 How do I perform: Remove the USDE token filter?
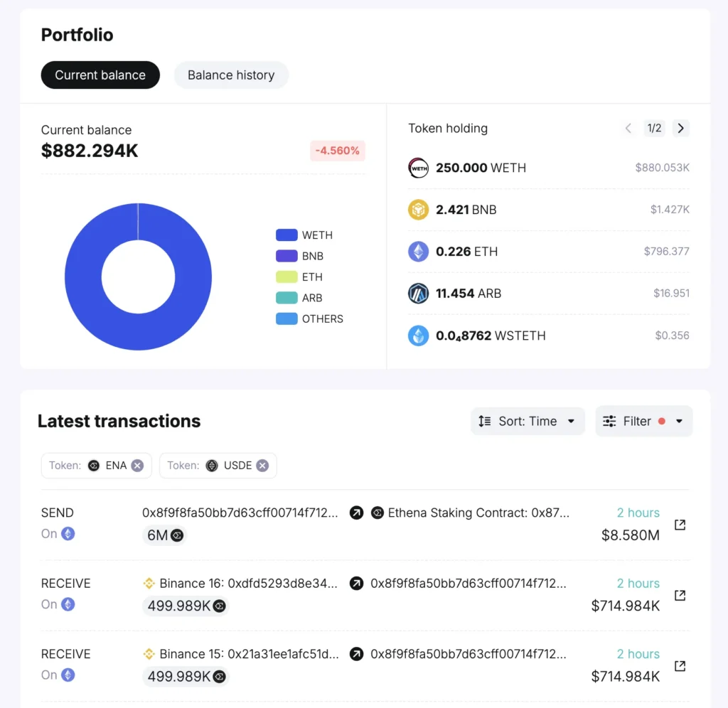tap(262, 465)
